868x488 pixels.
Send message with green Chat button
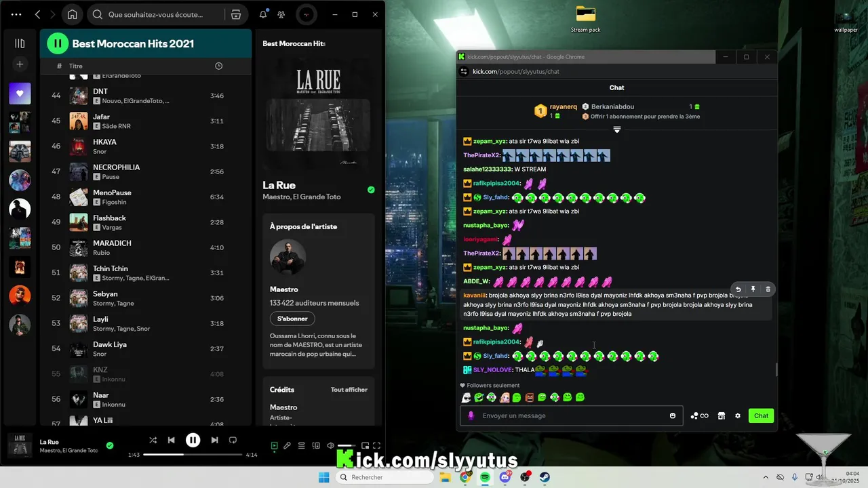point(761,415)
